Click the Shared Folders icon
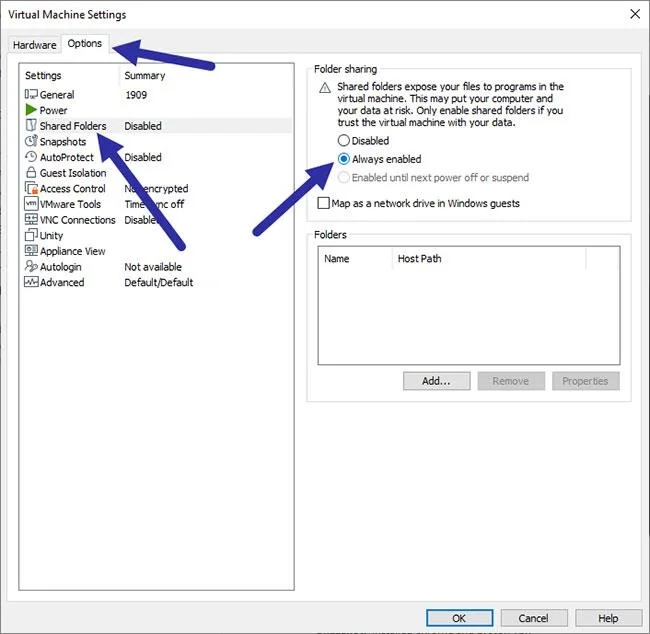650x634 pixels. (31, 125)
